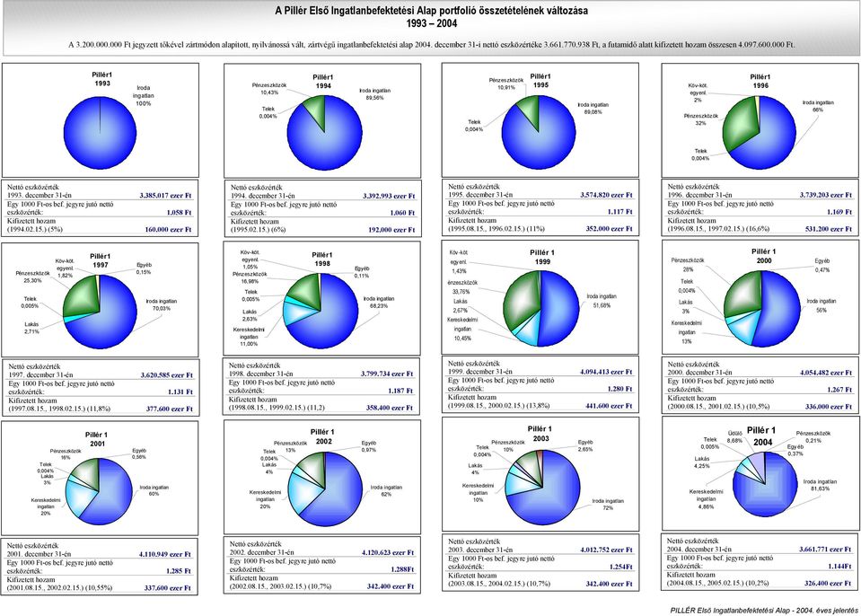Screen dimensions: 861x616
Task: Select the "1993 – 2004" subtitle line
Action: (x=432, y=23)
